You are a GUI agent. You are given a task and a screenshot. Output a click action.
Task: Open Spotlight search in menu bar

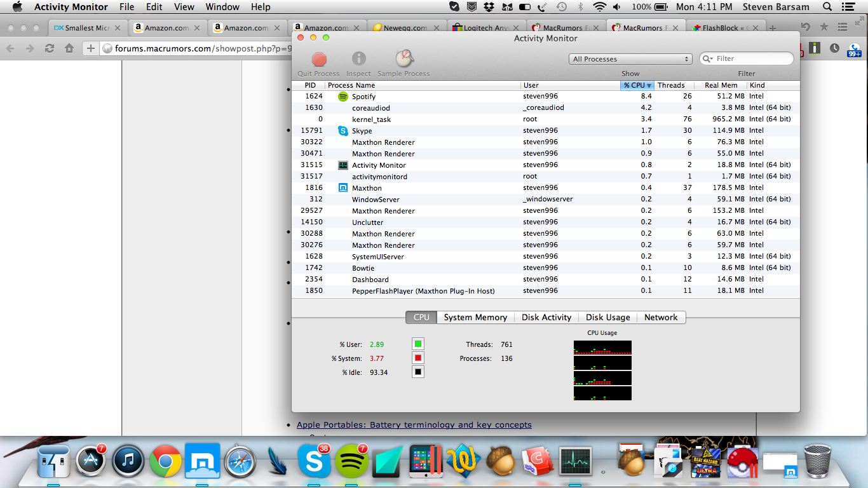click(x=827, y=7)
